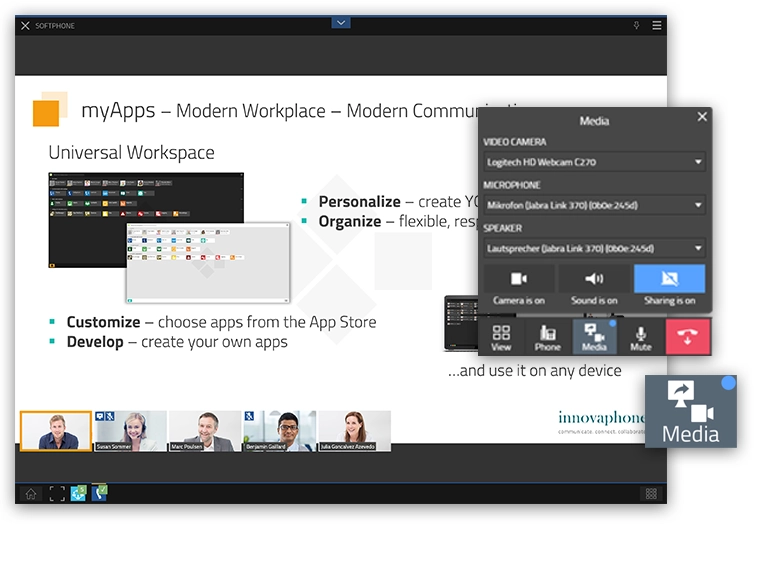The width and height of the screenshot is (768, 565).
Task: Click the 'SPEAKER' label
Action: pyautogui.click(x=503, y=228)
